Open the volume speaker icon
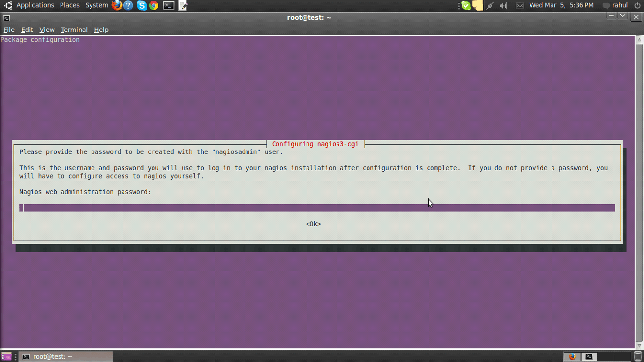Image resolution: width=644 pixels, height=362 pixels. point(504,6)
